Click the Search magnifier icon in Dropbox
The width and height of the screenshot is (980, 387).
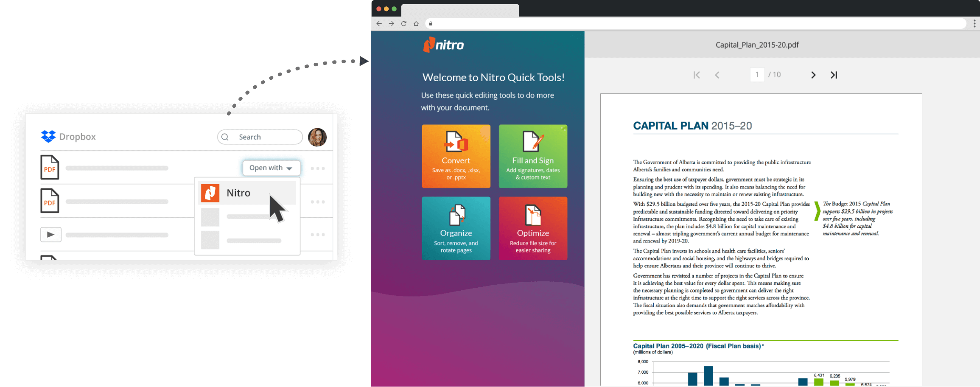point(225,137)
